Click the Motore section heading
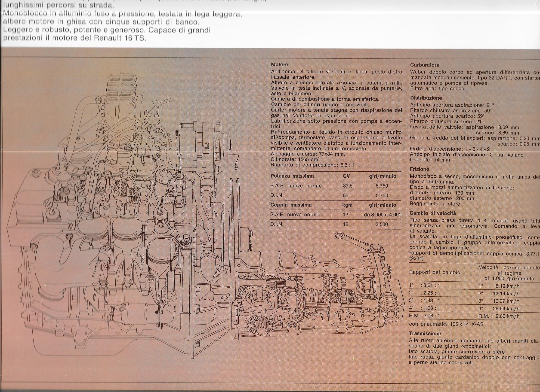 pyautogui.click(x=280, y=64)
